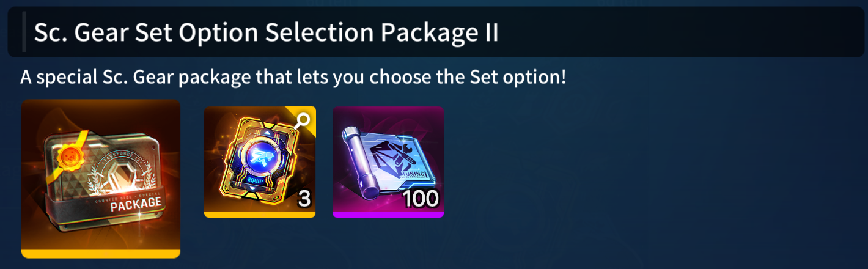Click the dark title header bar
This screenshot has height=269, width=868.
point(436,32)
